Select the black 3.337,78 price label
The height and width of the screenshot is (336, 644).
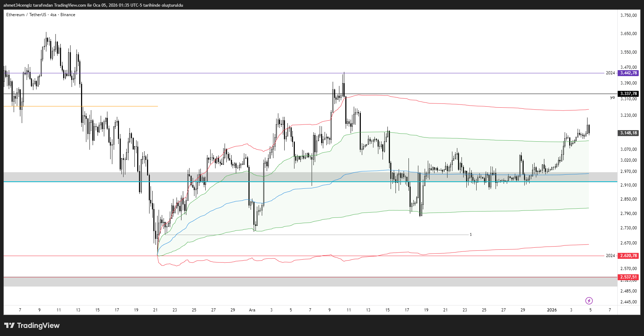pos(628,94)
